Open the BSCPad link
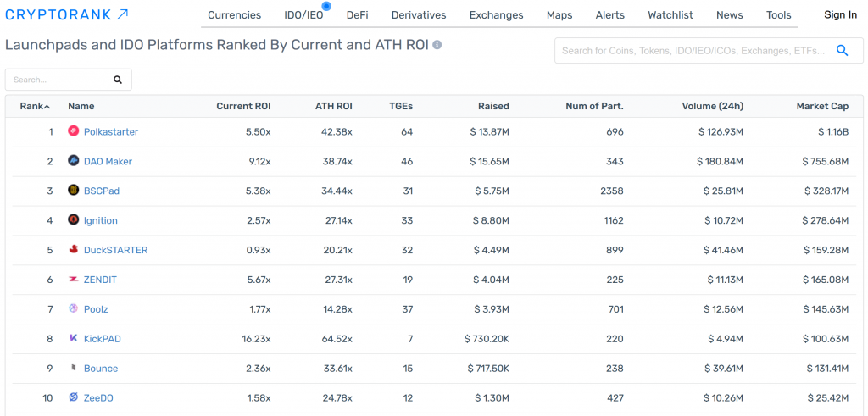The height and width of the screenshot is (416, 868). click(102, 191)
